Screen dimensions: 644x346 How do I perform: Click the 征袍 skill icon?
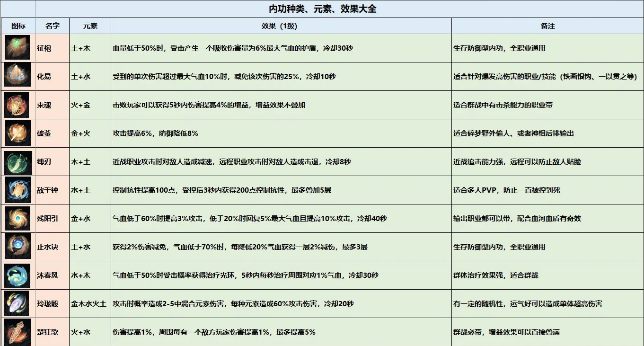[18, 48]
